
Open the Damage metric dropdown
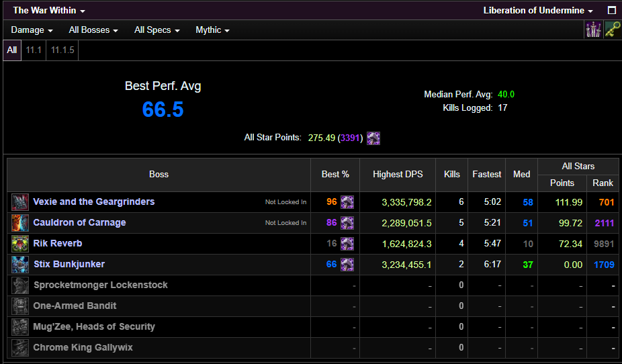pos(32,30)
